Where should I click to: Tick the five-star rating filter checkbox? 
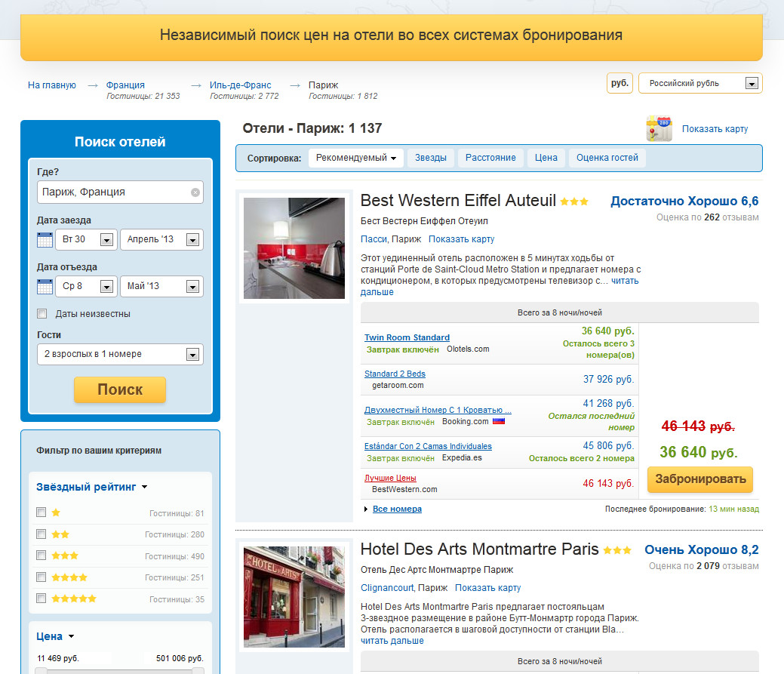42,599
